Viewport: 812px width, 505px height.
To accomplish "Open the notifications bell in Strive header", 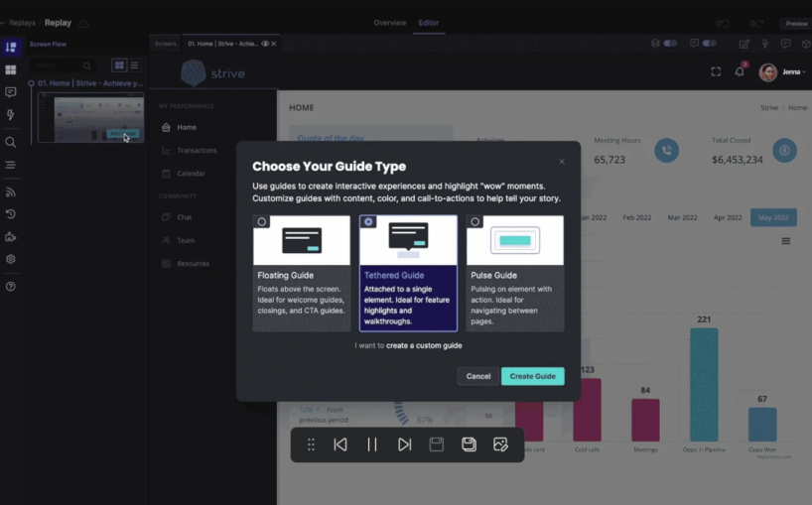I will tap(740, 71).
